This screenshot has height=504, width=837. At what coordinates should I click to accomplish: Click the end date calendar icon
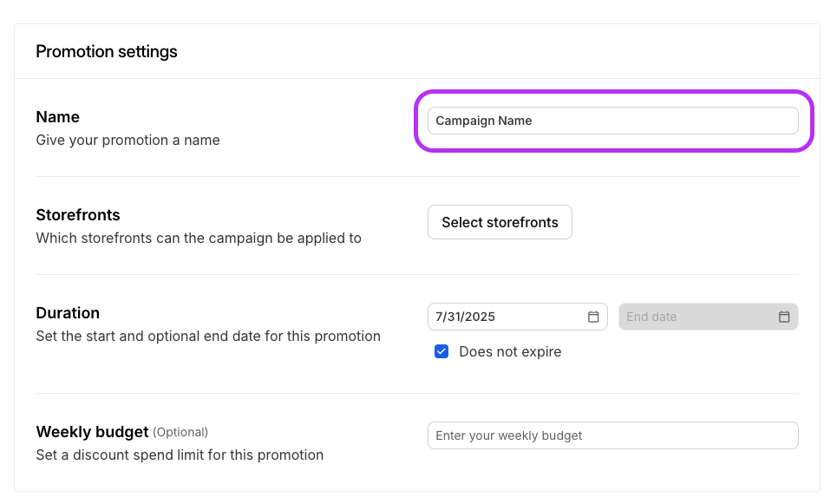click(x=784, y=317)
